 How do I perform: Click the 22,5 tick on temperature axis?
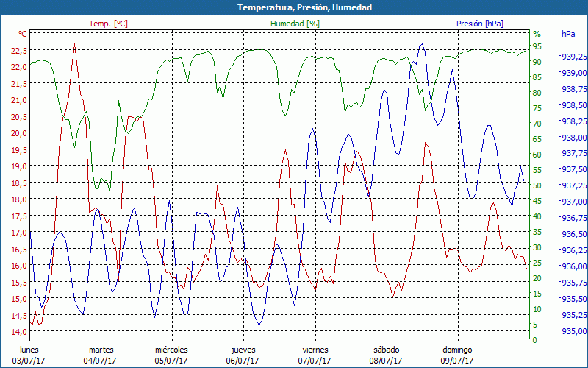pos(19,51)
